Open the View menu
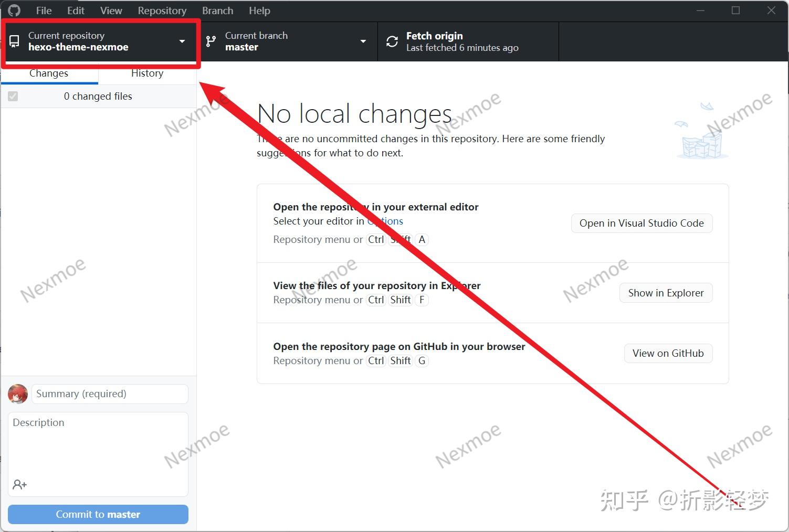 coord(111,10)
